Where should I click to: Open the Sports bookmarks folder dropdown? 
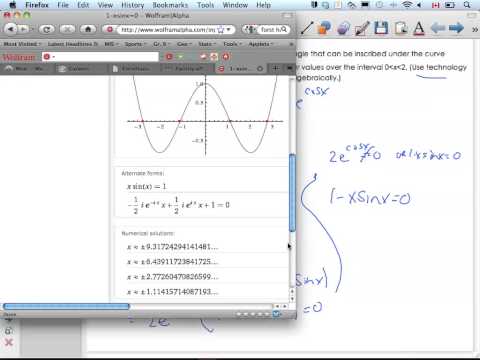pyautogui.click(x=135, y=44)
